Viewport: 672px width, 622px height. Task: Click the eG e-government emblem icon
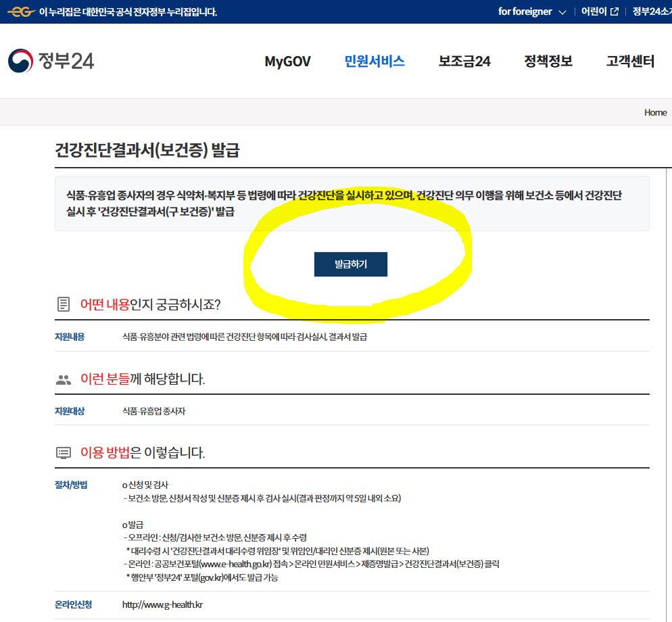pyautogui.click(x=21, y=11)
